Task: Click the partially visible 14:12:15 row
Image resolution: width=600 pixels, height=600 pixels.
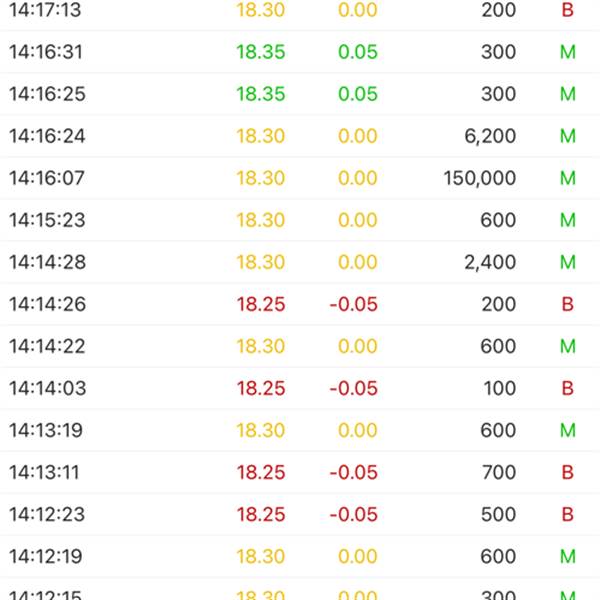Action: [x=300, y=589]
